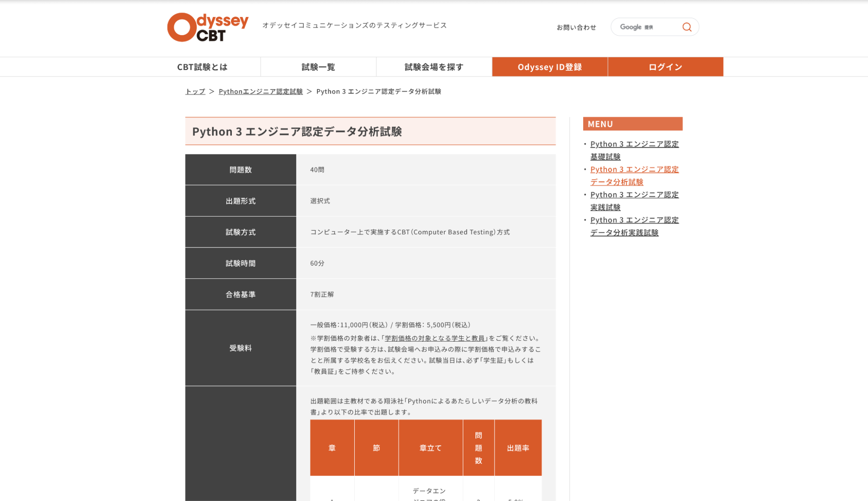Go to トップ in the breadcrumb
Screen dimensions: 868x501
pyautogui.click(x=195, y=92)
